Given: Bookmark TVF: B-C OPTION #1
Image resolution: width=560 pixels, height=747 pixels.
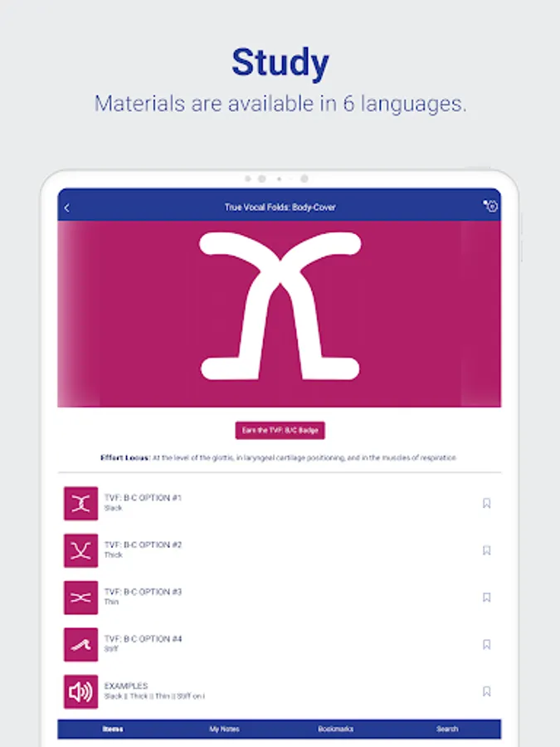Looking at the screenshot, I should [x=485, y=502].
